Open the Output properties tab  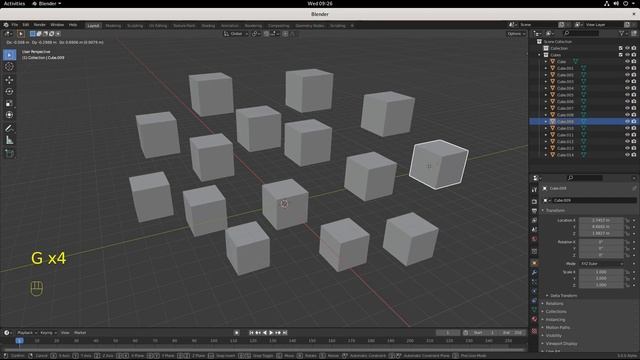(534, 211)
